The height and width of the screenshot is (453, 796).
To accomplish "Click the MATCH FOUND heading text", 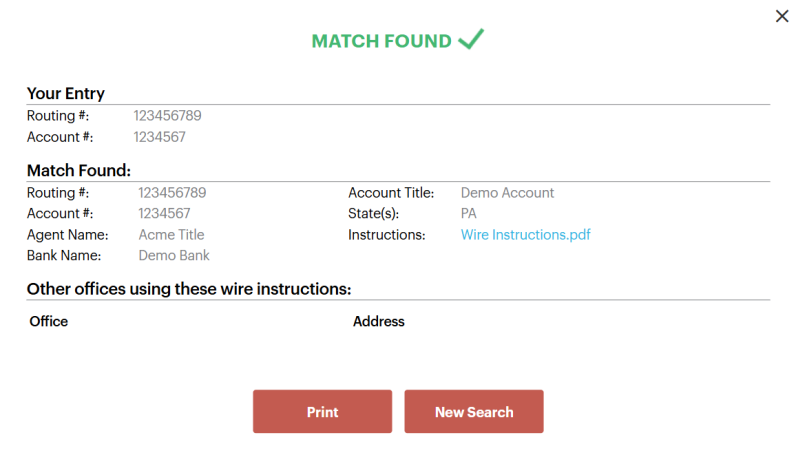I will 381,41.
